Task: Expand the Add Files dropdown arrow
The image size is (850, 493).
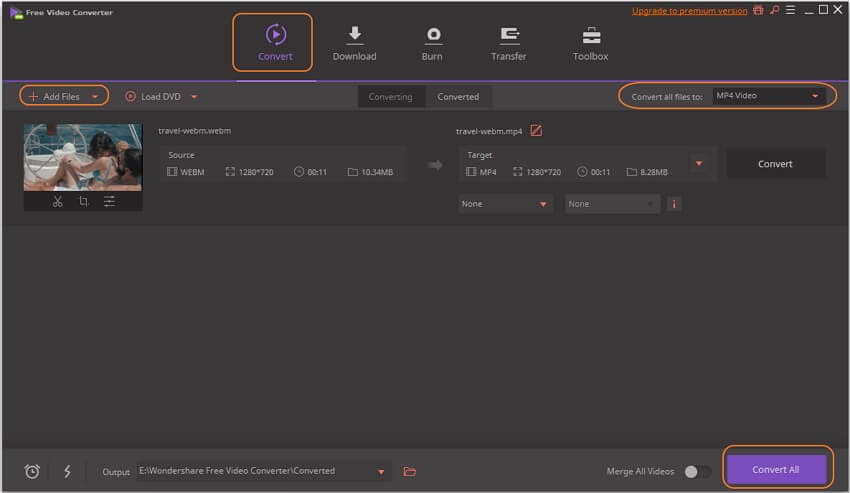Action: point(95,97)
